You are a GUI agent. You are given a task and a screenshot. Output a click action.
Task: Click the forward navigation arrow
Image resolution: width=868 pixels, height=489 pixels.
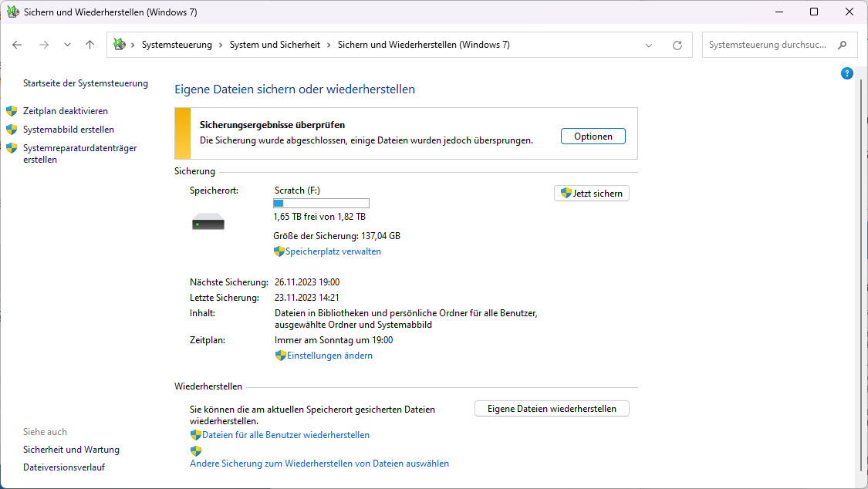pos(44,45)
